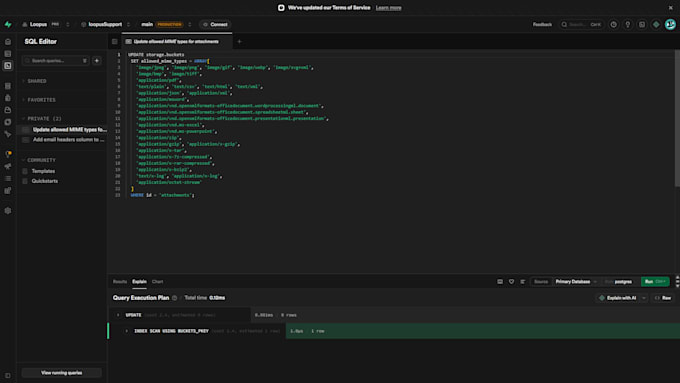Open the help question mark icon

628,25
